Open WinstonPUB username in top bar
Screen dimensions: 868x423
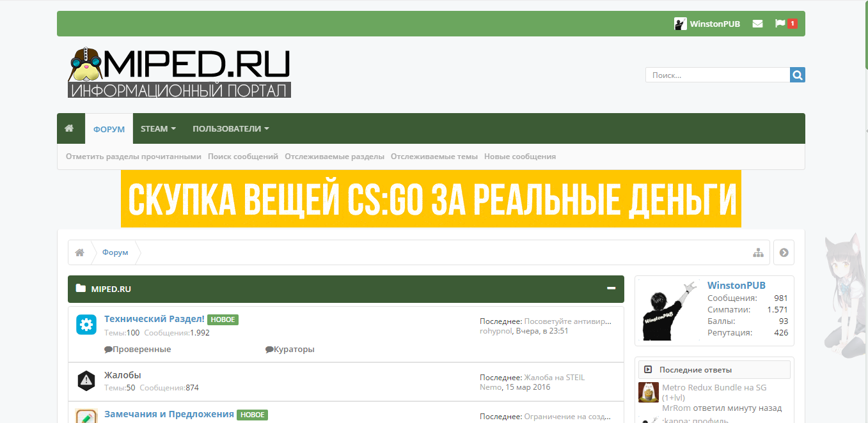click(715, 24)
